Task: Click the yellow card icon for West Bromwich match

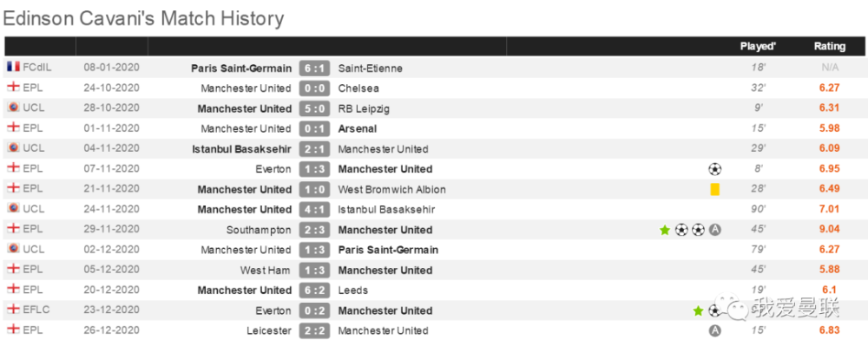Action: pos(714,189)
